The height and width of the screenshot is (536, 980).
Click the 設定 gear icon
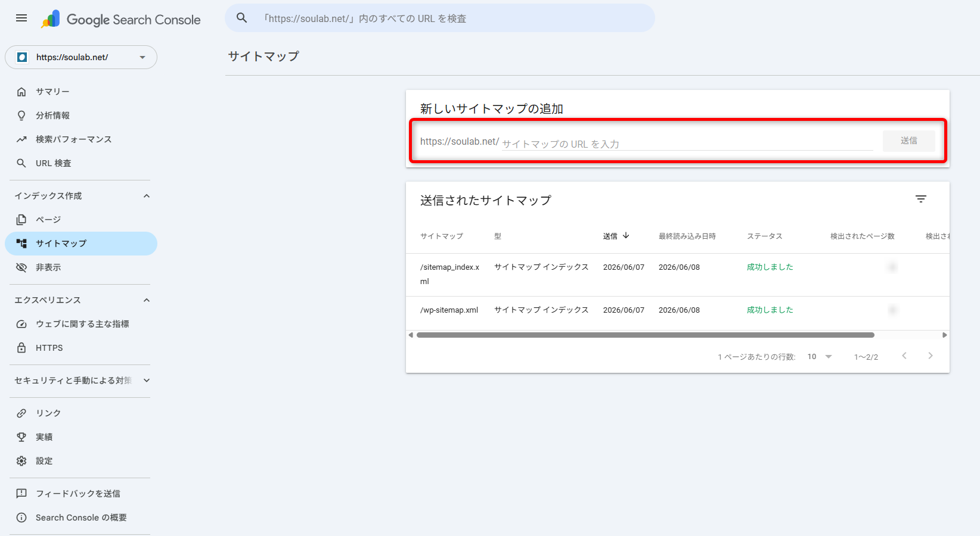(x=21, y=461)
